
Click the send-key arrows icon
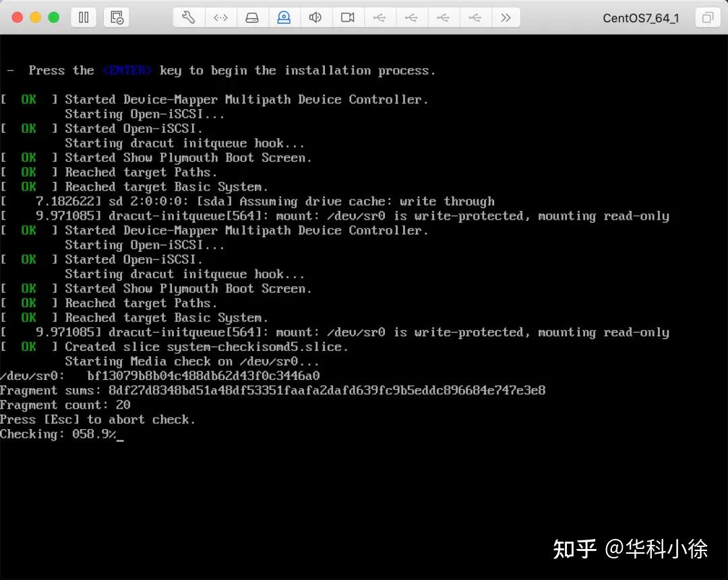pyautogui.click(x=221, y=18)
